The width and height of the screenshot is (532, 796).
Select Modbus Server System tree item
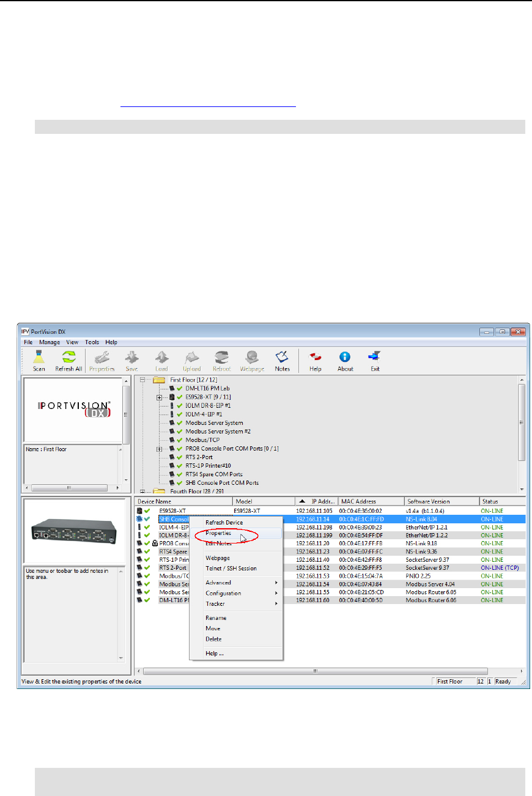pyautogui.click(x=214, y=423)
